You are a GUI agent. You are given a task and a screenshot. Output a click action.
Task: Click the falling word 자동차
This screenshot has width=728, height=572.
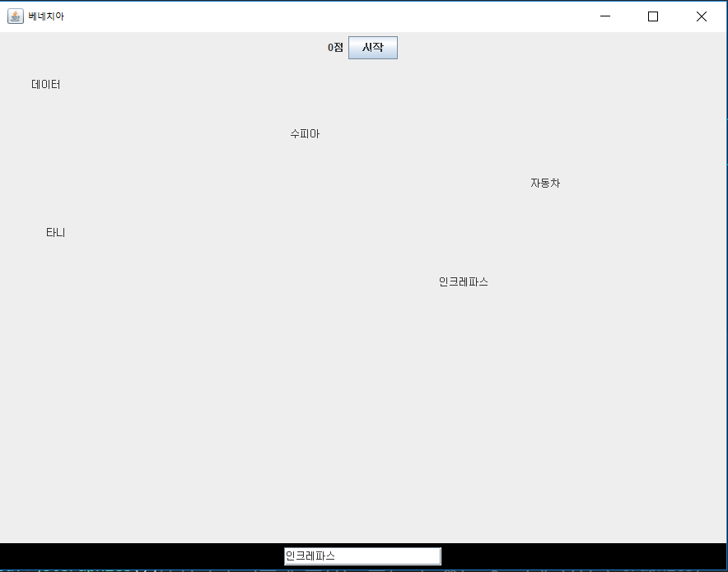point(544,183)
